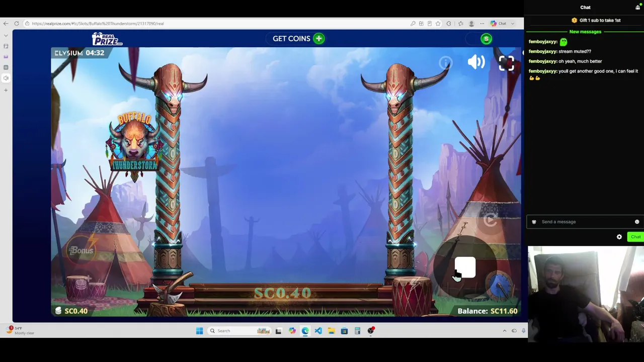Toggle the SC coin currency switch
This screenshot has height=362, width=644.
coord(479,39)
